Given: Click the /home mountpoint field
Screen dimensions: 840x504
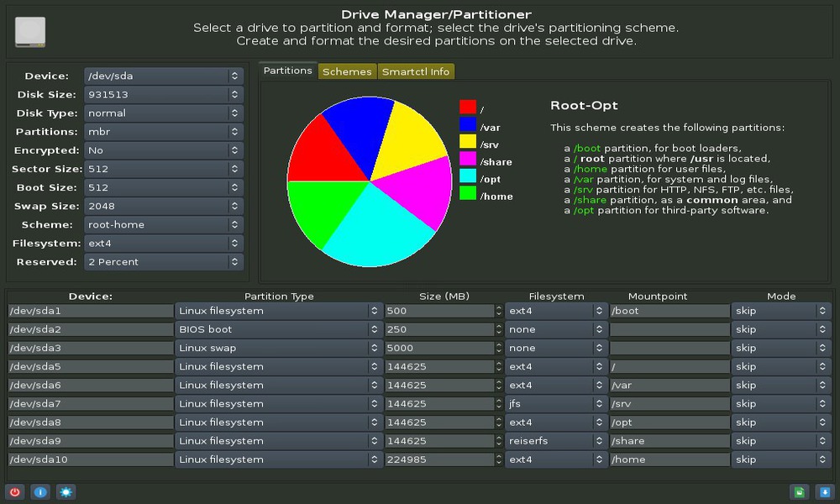Looking at the screenshot, I should (669, 459).
